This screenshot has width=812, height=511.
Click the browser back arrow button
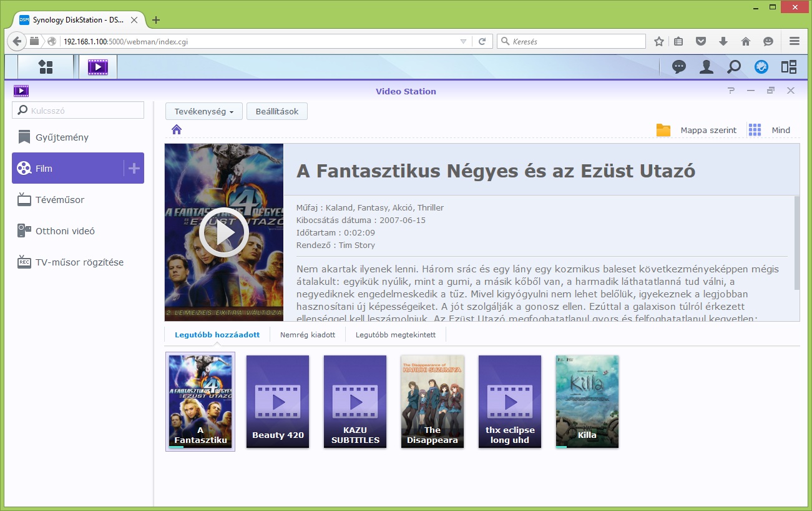coord(17,41)
